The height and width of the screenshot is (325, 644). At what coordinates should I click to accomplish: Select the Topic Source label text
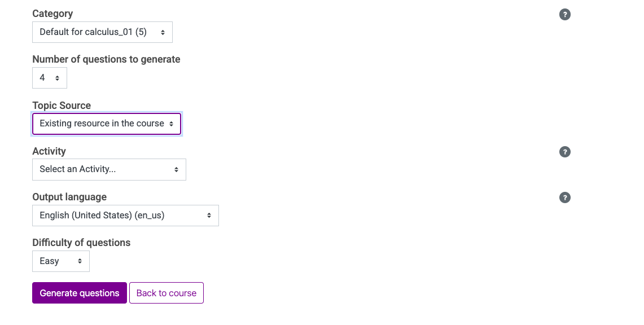pos(62,106)
